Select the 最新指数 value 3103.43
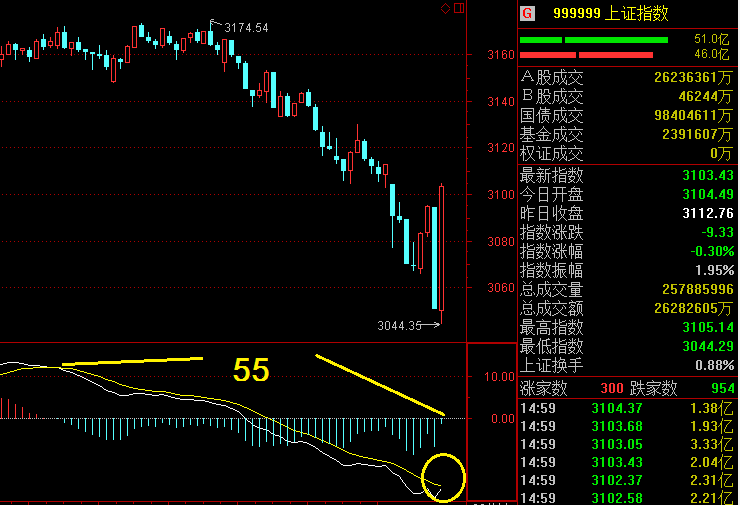740x505 pixels. point(708,176)
